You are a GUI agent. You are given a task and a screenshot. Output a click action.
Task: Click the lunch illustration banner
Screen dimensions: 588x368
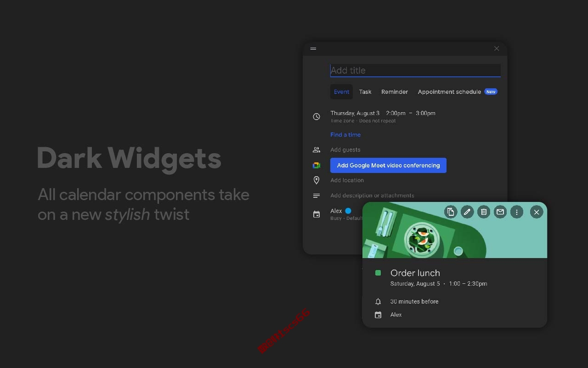(x=455, y=230)
